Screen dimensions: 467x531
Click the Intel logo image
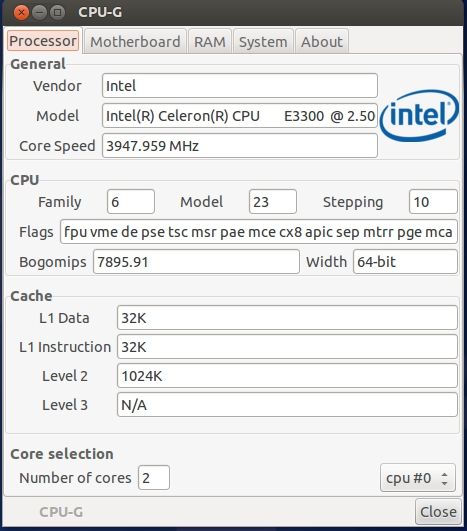420,115
